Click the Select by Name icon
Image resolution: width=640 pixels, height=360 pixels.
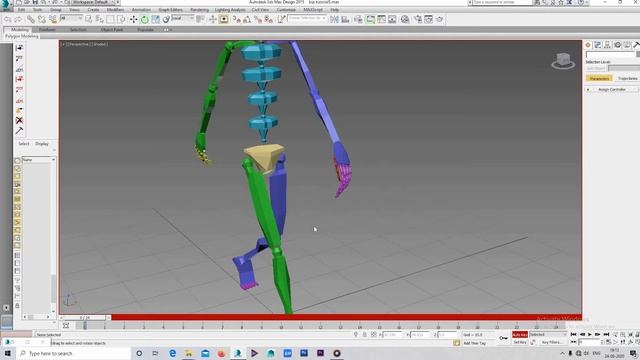99,19
